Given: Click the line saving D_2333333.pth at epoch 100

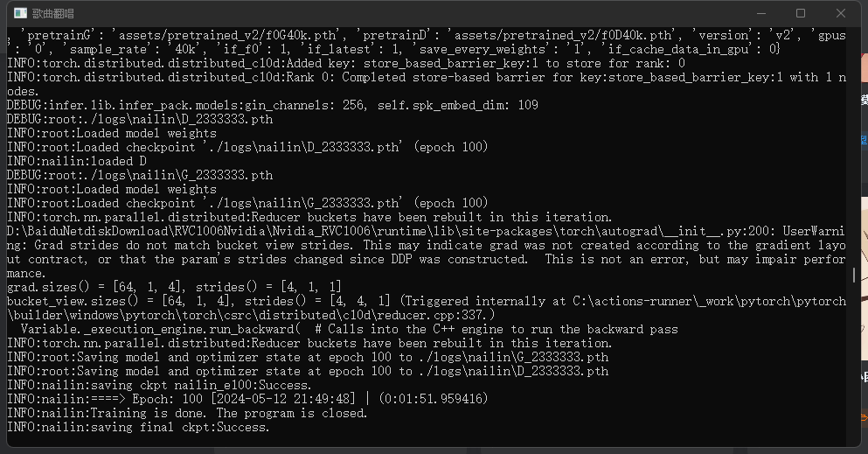Looking at the screenshot, I should coord(308,371).
